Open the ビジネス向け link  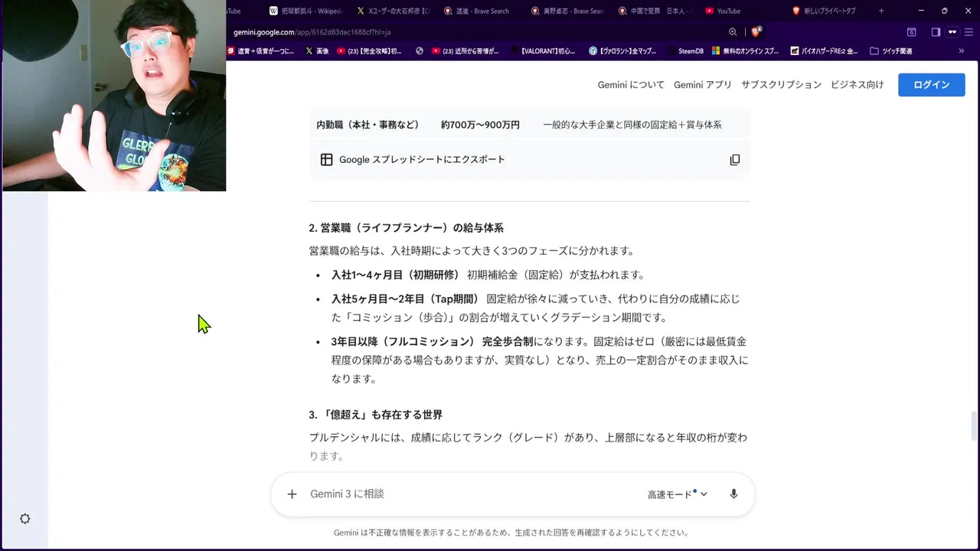click(x=857, y=85)
